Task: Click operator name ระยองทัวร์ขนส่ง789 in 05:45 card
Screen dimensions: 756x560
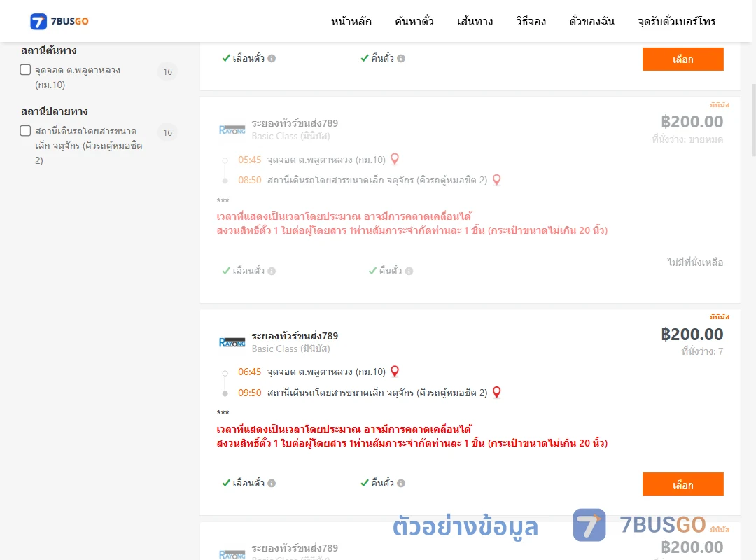Action: pyautogui.click(x=295, y=123)
